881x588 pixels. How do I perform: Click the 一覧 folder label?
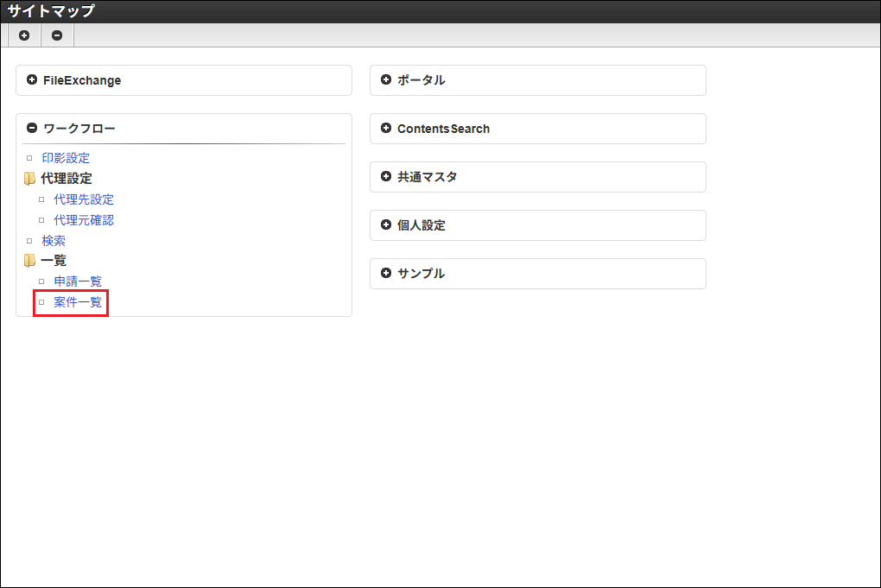(x=54, y=261)
